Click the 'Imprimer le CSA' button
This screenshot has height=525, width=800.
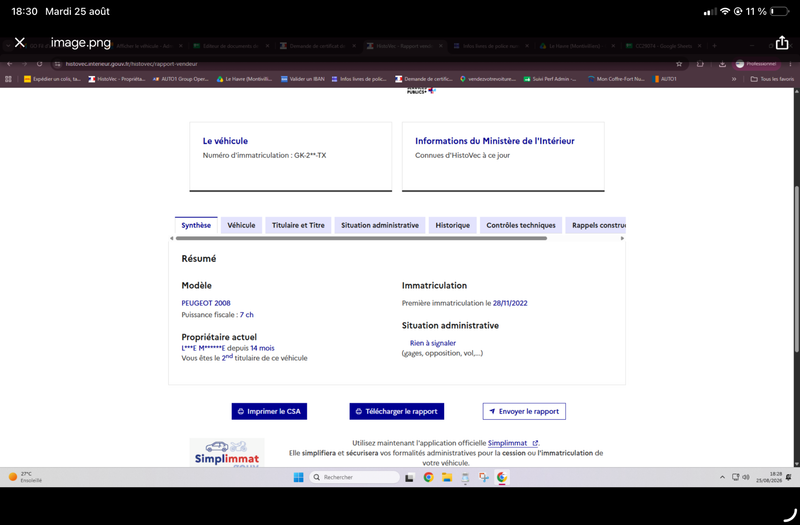tap(269, 411)
